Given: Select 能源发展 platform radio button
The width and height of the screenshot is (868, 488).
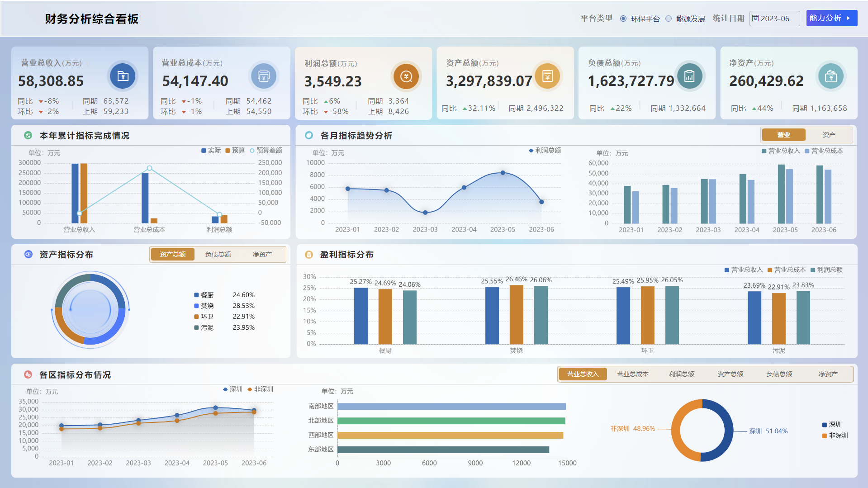Looking at the screenshot, I should pos(669,19).
